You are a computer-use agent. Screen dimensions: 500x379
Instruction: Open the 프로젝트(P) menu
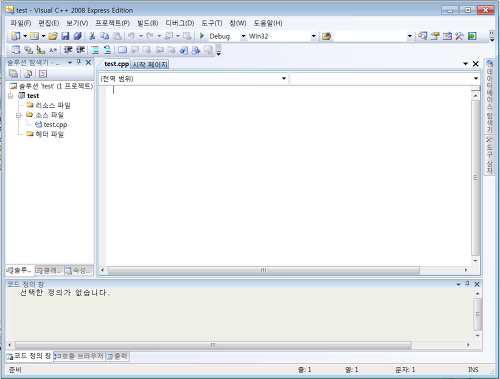pyautogui.click(x=112, y=23)
